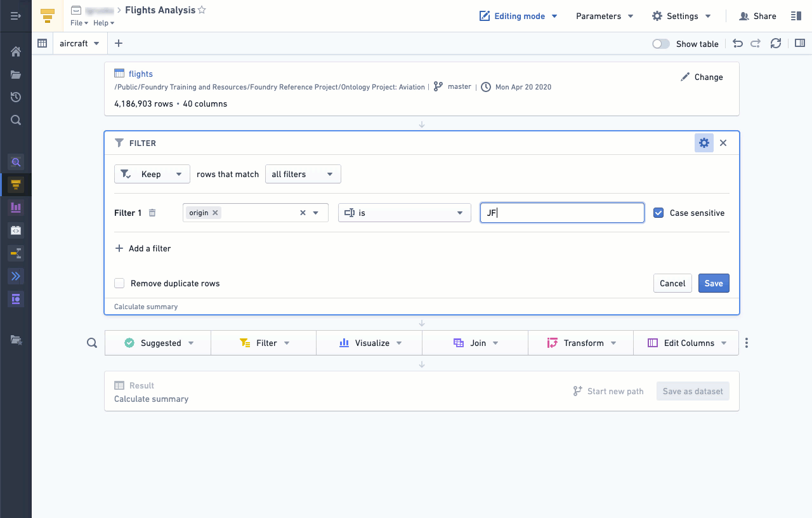Expand the Keep dropdown
The height and width of the screenshot is (518, 812).
pos(152,174)
